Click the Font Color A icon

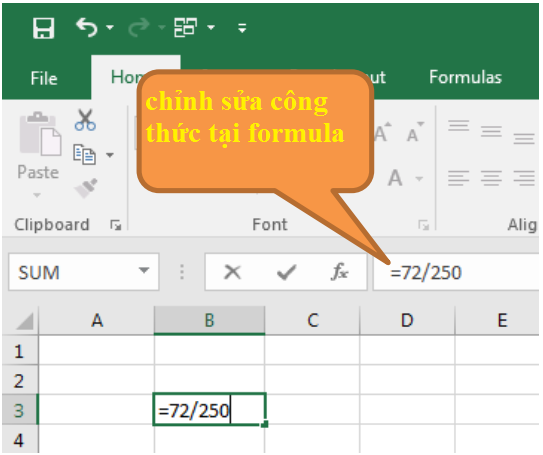tap(395, 178)
